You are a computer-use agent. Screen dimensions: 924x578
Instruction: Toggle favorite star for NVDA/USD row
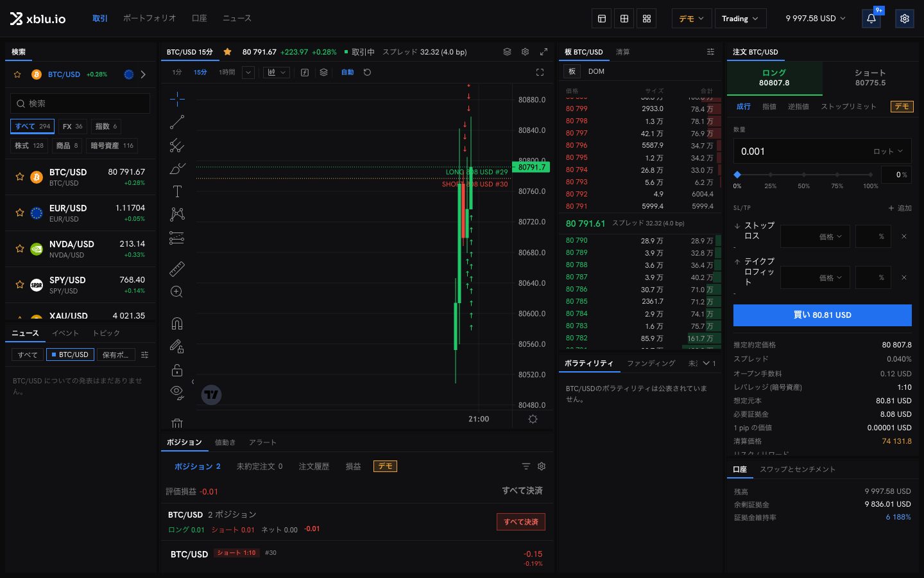(20, 249)
